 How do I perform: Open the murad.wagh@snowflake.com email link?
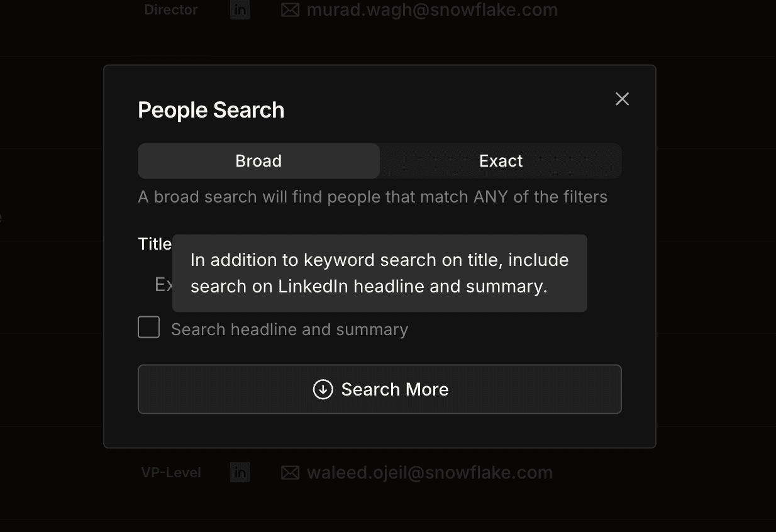coord(432,10)
